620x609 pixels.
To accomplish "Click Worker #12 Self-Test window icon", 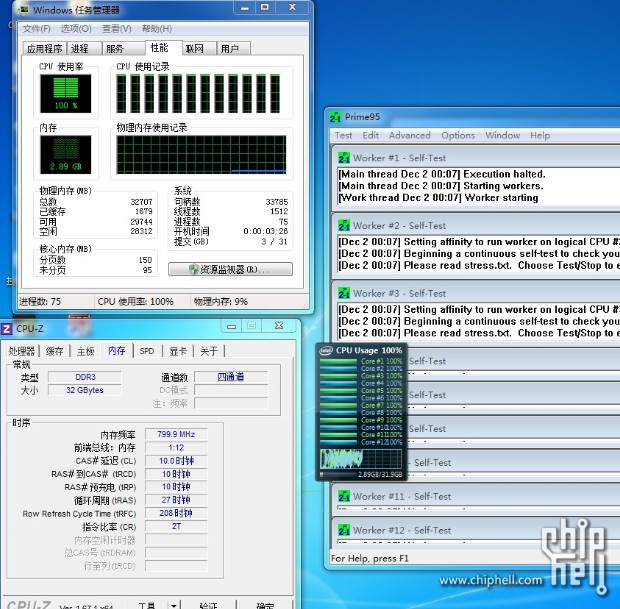I will 344,530.
